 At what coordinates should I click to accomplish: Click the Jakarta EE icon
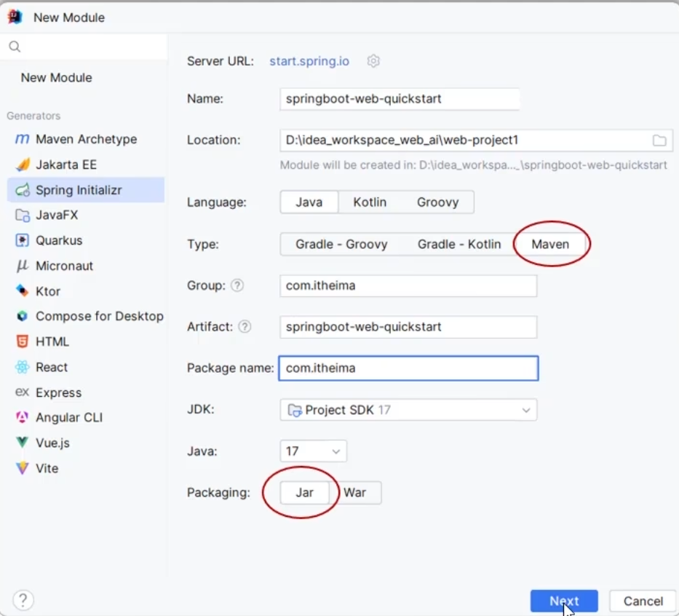click(x=22, y=165)
